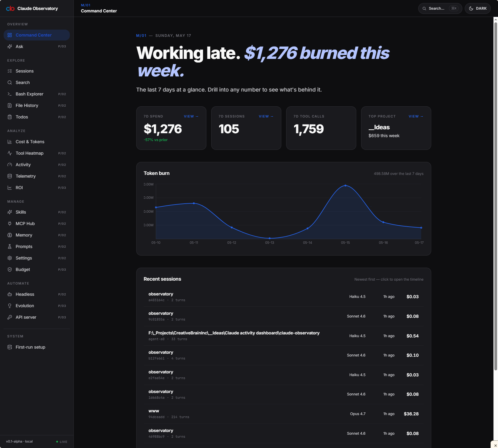The height and width of the screenshot is (448, 498).
Task: Open the www session 94dceadd
Action: coord(283,414)
